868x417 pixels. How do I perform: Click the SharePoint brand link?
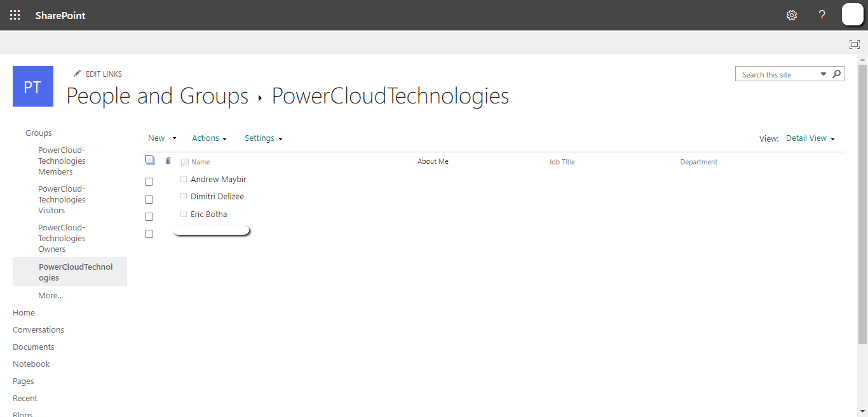pos(60,15)
